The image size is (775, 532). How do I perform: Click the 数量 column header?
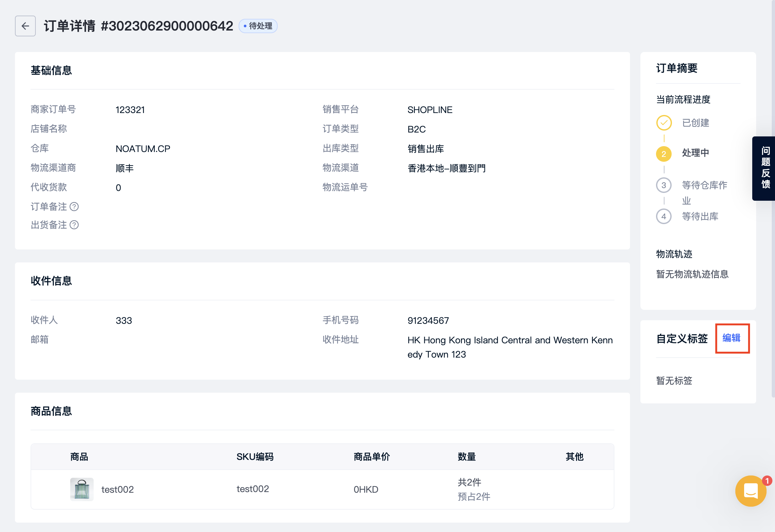coord(466,457)
